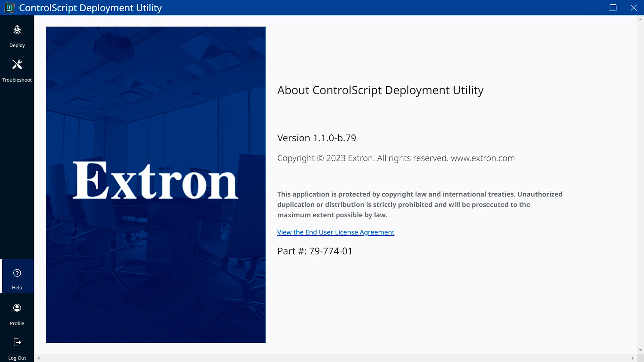Click the Copyright 2023 Extron line
Viewport: 644px width, 362px height.
point(396,158)
